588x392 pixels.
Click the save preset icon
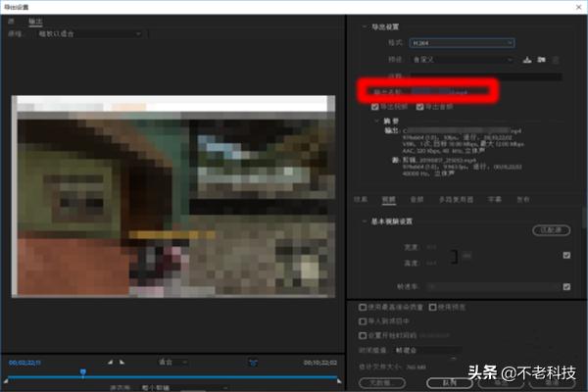tap(527, 60)
